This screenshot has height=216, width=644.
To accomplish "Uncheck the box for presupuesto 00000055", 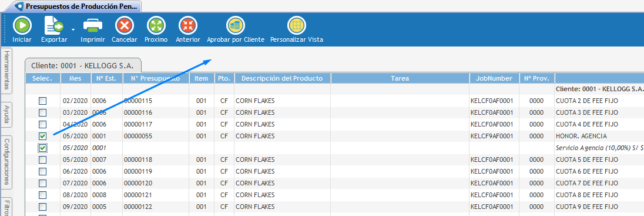I will (43, 136).
